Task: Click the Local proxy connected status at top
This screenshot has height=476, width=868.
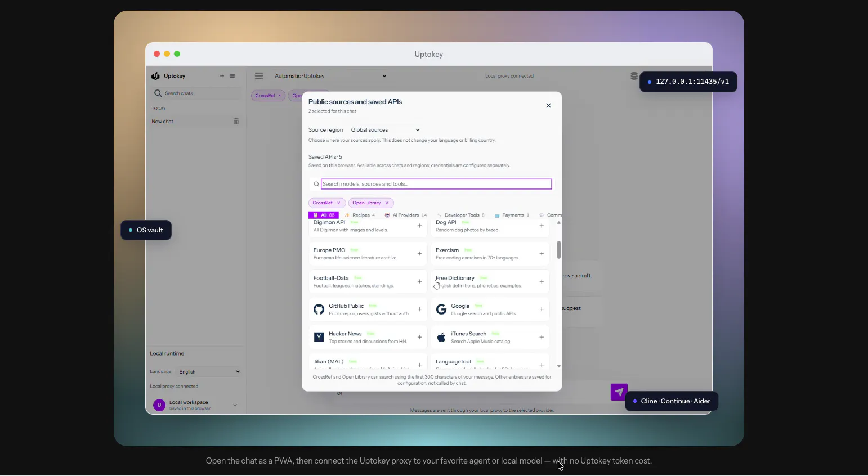Action: coord(509,76)
